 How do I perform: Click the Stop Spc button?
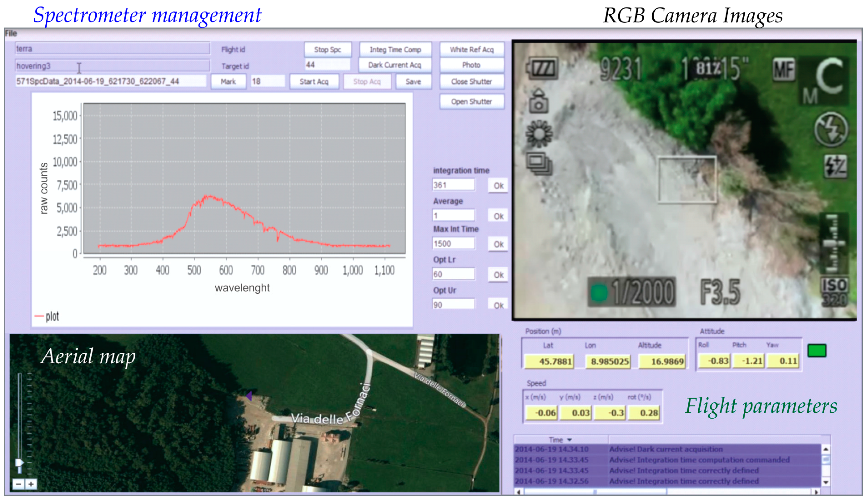coord(327,50)
